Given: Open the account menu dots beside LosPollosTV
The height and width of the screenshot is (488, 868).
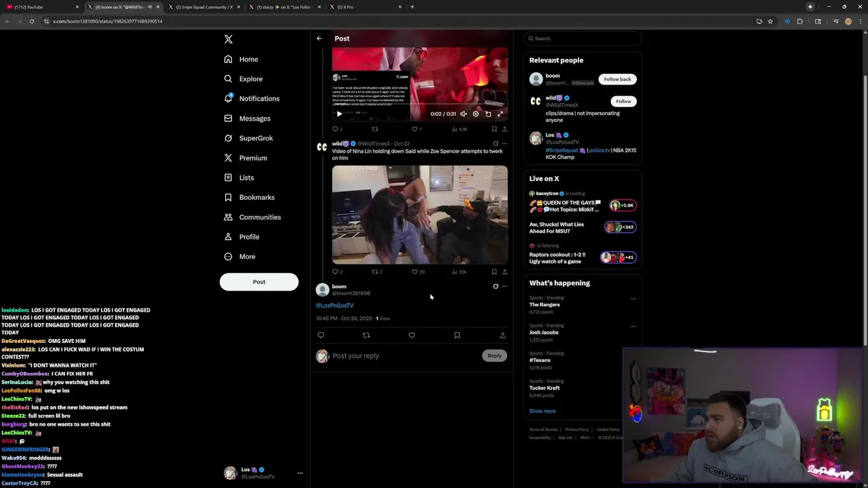Looking at the screenshot, I should tap(300, 473).
